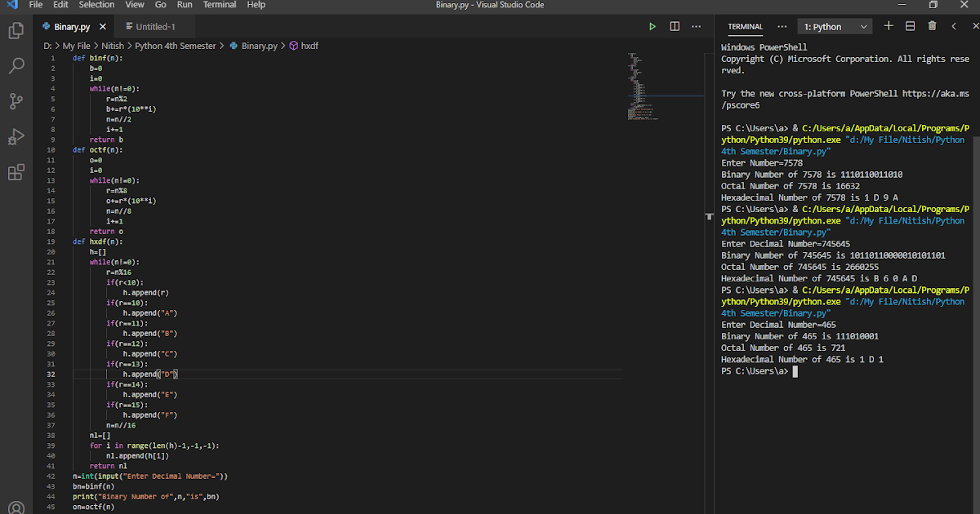Move the panel using the chevron icon
The height and width of the screenshot is (514, 980).
pos(954,26)
